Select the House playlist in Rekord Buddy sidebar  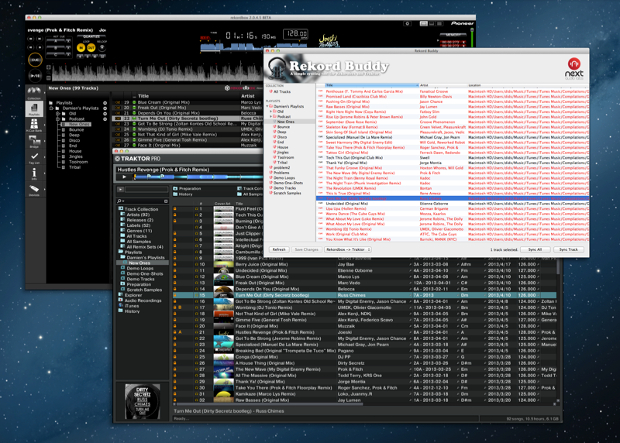[282, 147]
